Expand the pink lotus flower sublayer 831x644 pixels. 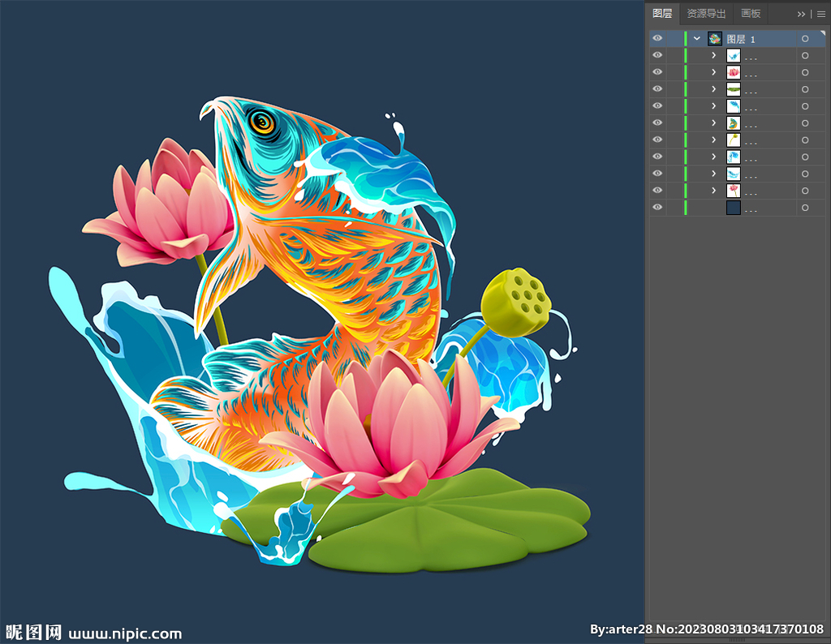tap(713, 72)
